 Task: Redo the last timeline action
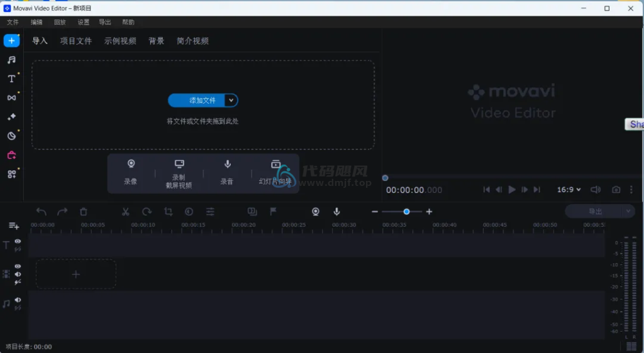point(62,212)
